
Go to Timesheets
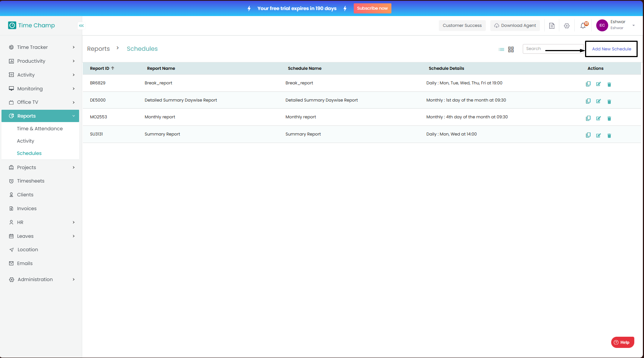pos(31,181)
